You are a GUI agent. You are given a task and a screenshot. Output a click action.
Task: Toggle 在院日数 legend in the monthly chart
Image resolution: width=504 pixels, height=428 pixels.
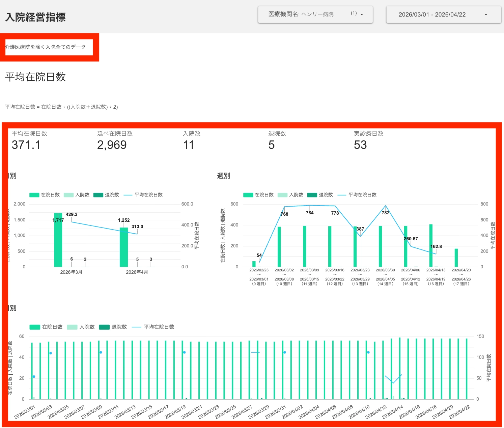[x=45, y=195]
